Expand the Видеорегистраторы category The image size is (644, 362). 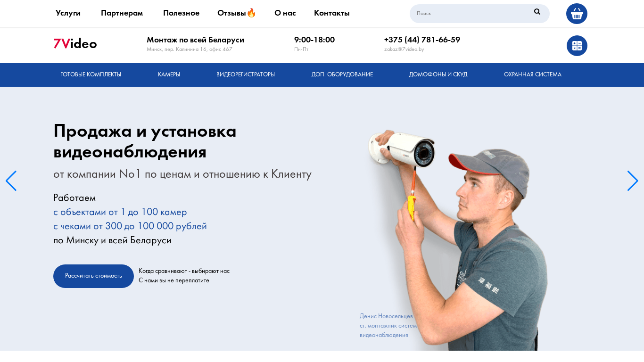point(246,74)
